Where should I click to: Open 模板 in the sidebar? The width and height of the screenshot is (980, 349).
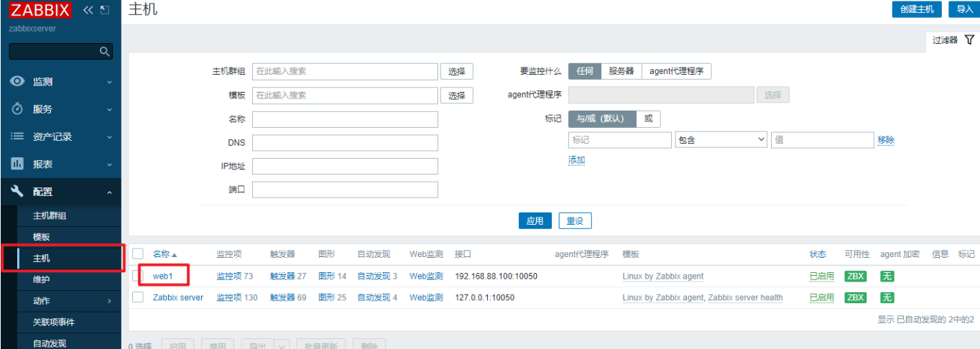point(42,237)
